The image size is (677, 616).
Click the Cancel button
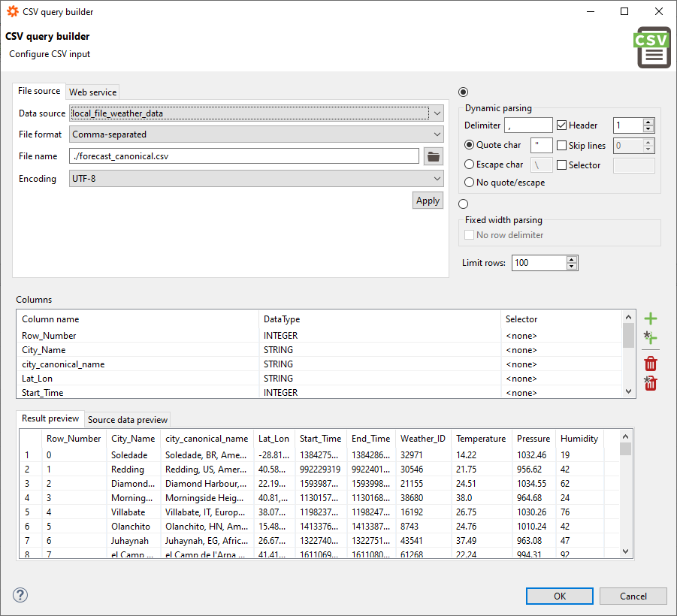(x=633, y=596)
